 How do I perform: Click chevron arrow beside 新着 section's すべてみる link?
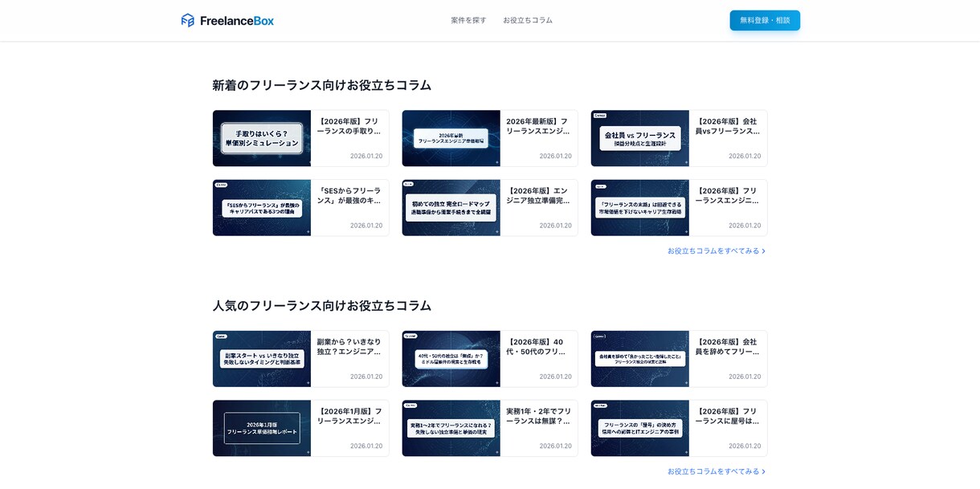click(x=763, y=251)
